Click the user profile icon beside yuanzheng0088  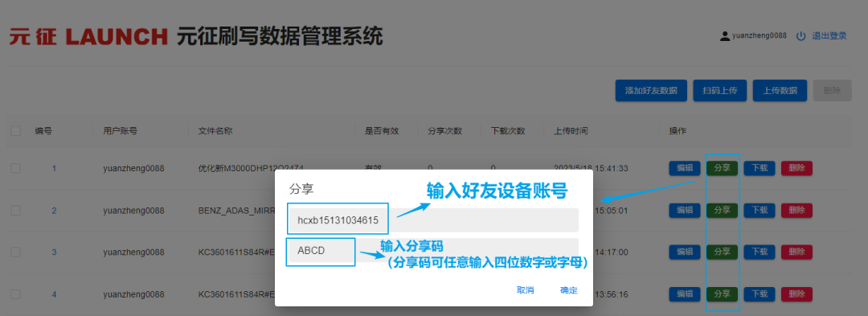[x=725, y=36]
